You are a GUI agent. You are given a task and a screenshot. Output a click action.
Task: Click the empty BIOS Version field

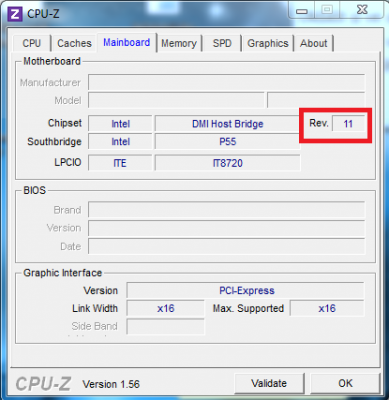(226, 228)
